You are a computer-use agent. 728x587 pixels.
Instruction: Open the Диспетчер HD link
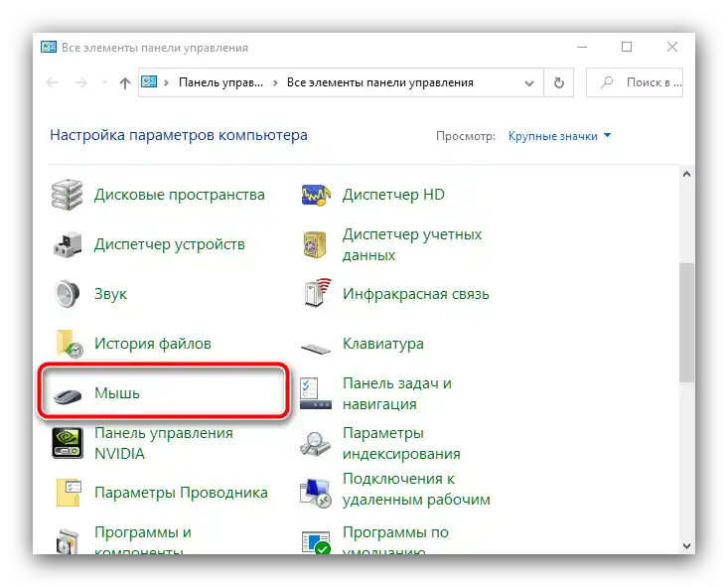pyautogui.click(x=393, y=195)
